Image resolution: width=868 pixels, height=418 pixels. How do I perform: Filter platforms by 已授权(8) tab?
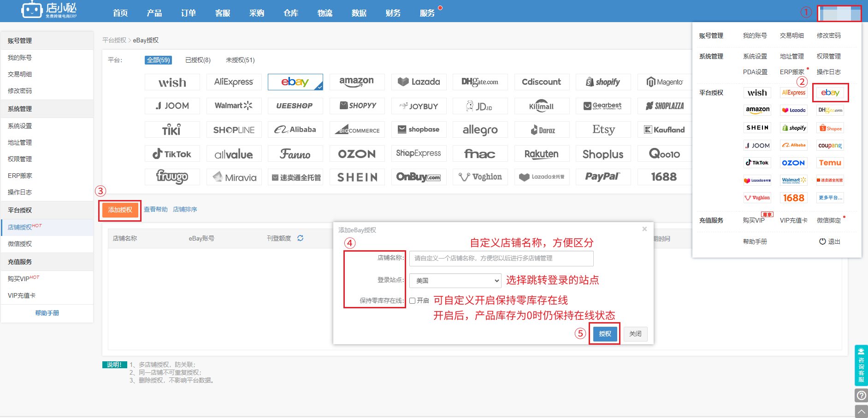point(198,60)
